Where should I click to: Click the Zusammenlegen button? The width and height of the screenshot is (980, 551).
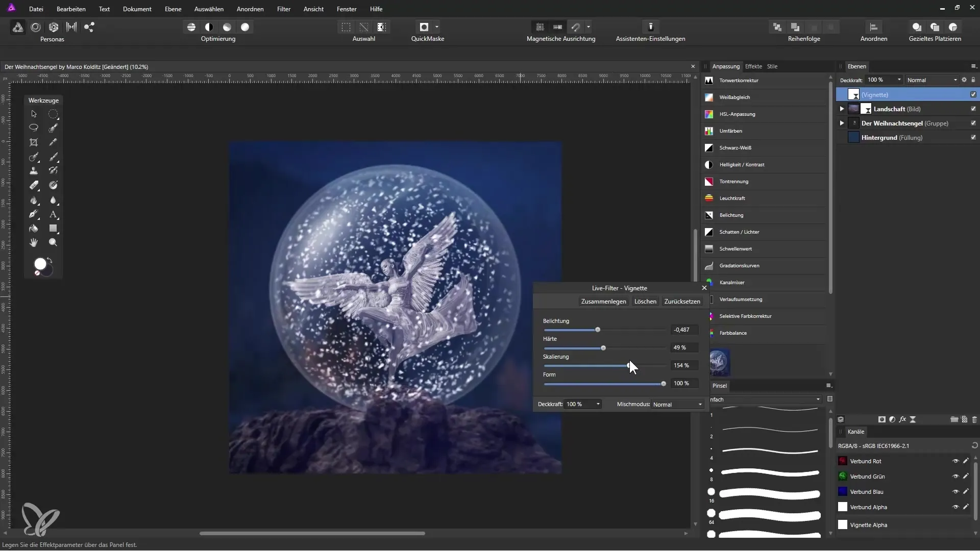603,302
